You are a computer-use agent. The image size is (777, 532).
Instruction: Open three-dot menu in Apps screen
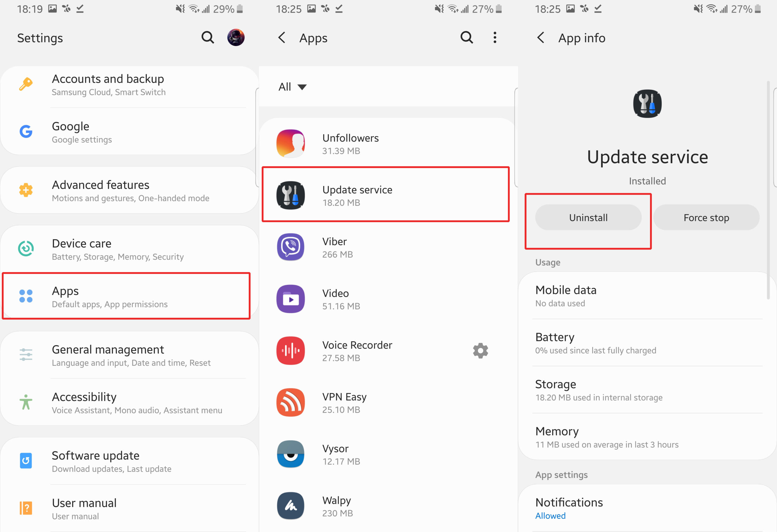click(496, 37)
